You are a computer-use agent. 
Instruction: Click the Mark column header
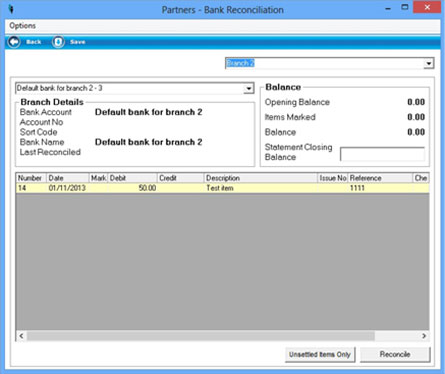click(99, 178)
